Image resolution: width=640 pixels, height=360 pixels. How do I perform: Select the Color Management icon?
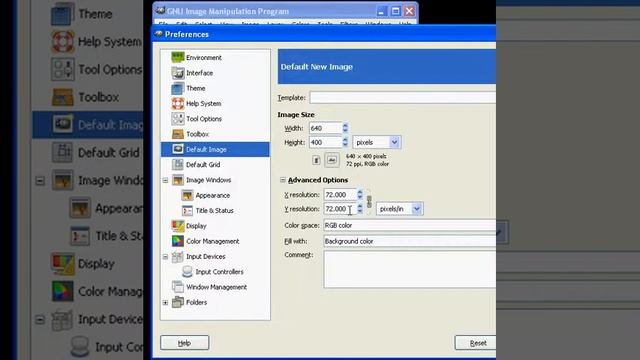tap(178, 241)
